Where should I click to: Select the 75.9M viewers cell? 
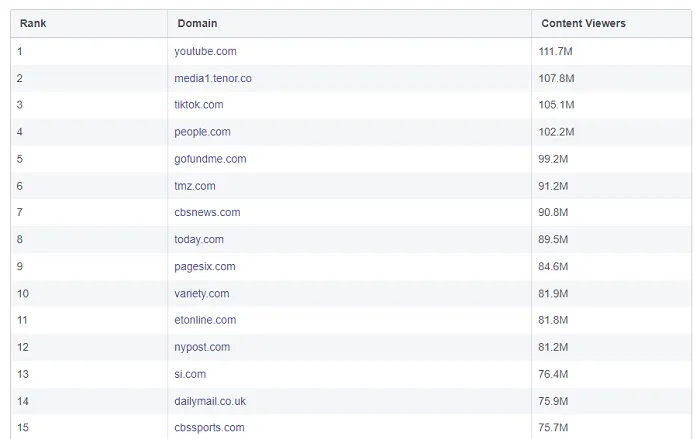coord(611,401)
